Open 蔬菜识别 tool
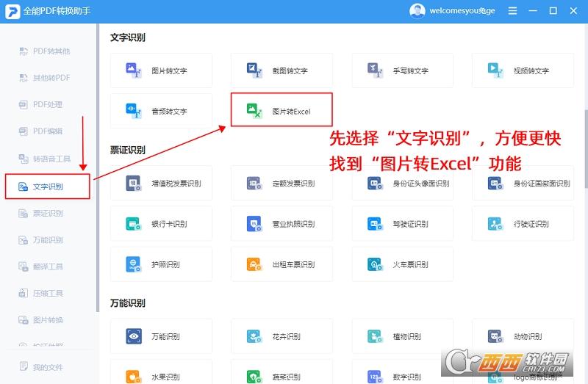Viewport: 588px width, 384px height. (282, 372)
